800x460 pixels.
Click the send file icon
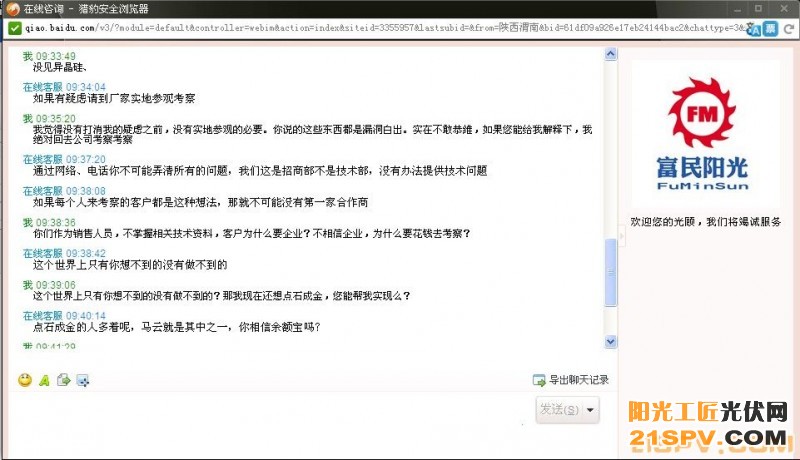coord(64,380)
